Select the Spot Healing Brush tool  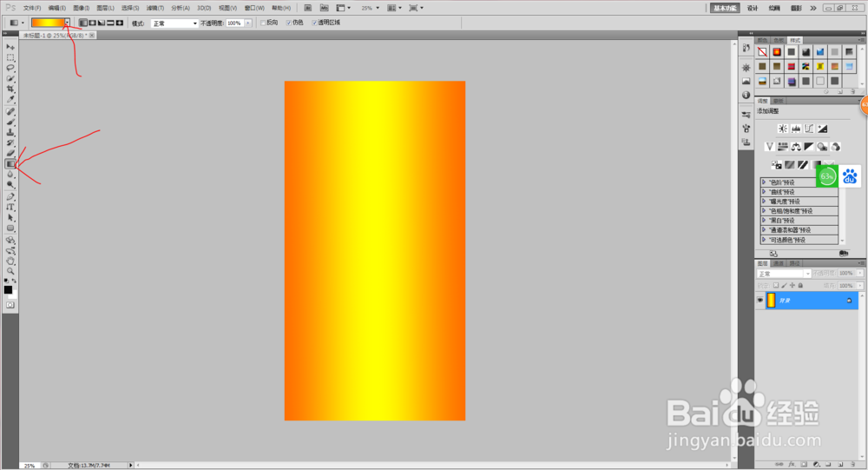10,111
